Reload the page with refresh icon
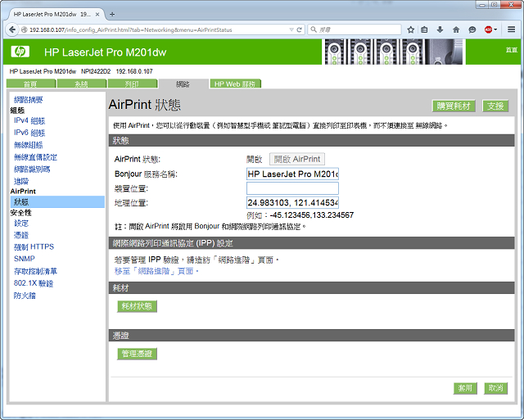Viewport: 524px width, 420px height. [x=299, y=29]
